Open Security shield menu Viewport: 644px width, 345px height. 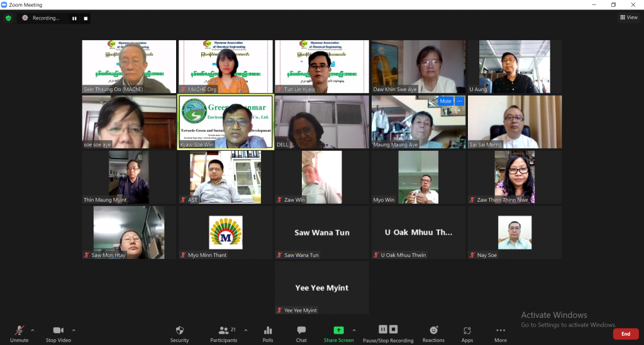click(x=179, y=334)
